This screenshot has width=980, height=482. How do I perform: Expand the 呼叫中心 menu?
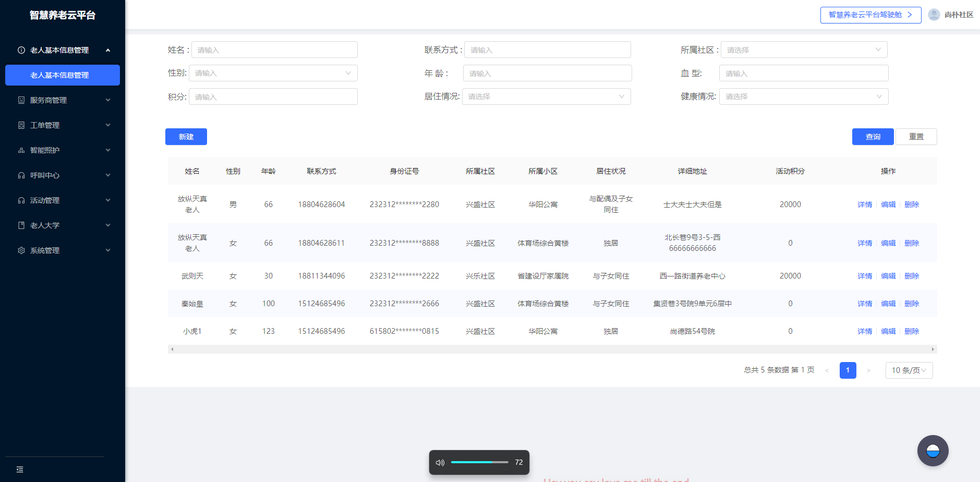pyautogui.click(x=108, y=175)
